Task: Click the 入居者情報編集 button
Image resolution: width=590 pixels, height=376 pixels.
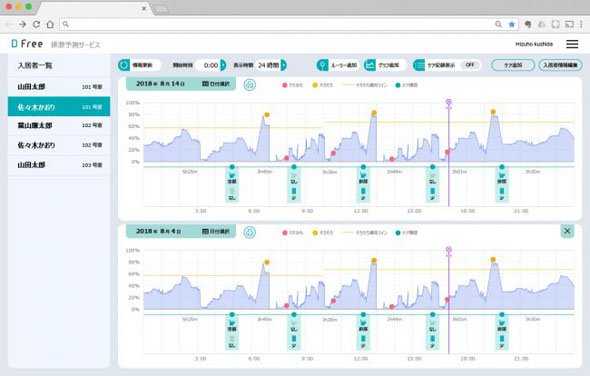Action: 560,65
